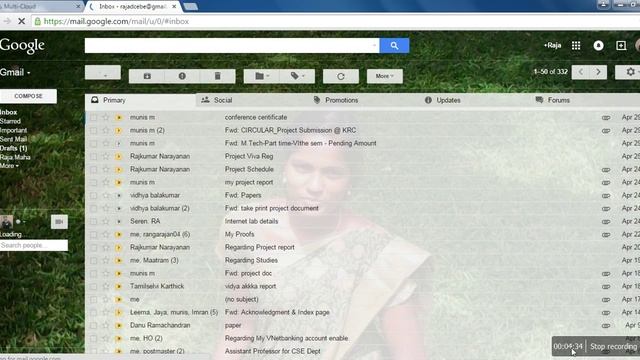Star the Internet lab details email
640x360 pixels.
pos(106,221)
